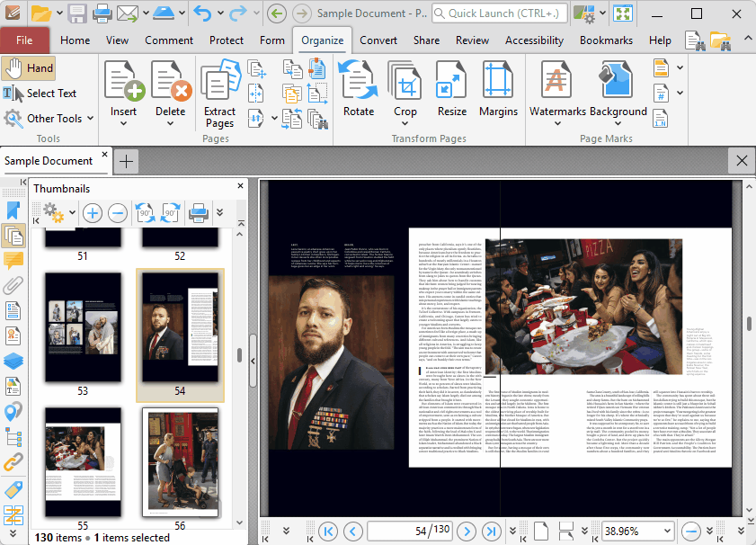Click the Print icon in the quick toolbar
Image resolution: width=756 pixels, height=545 pixels.
click(102, 13)
